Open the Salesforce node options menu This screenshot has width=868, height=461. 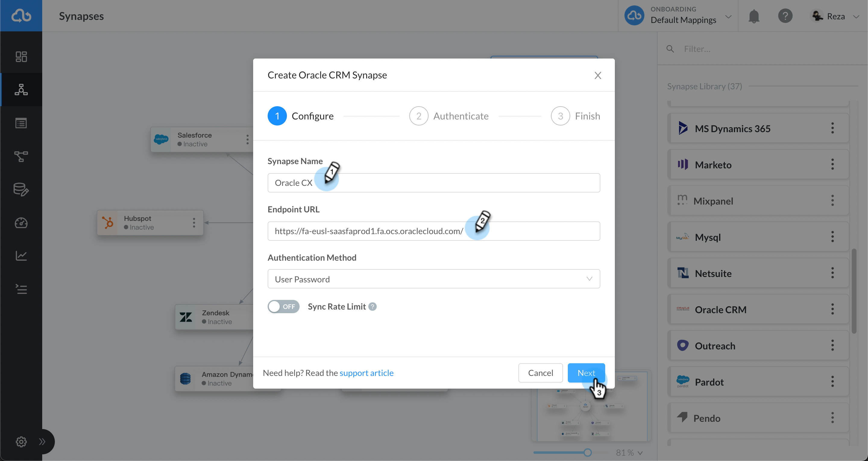point(247,139)
